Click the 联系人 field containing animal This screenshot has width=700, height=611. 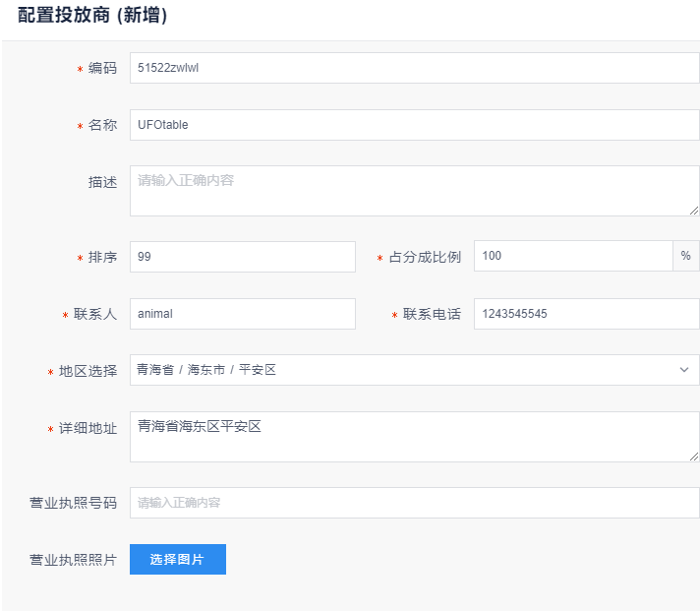point(243,314)
